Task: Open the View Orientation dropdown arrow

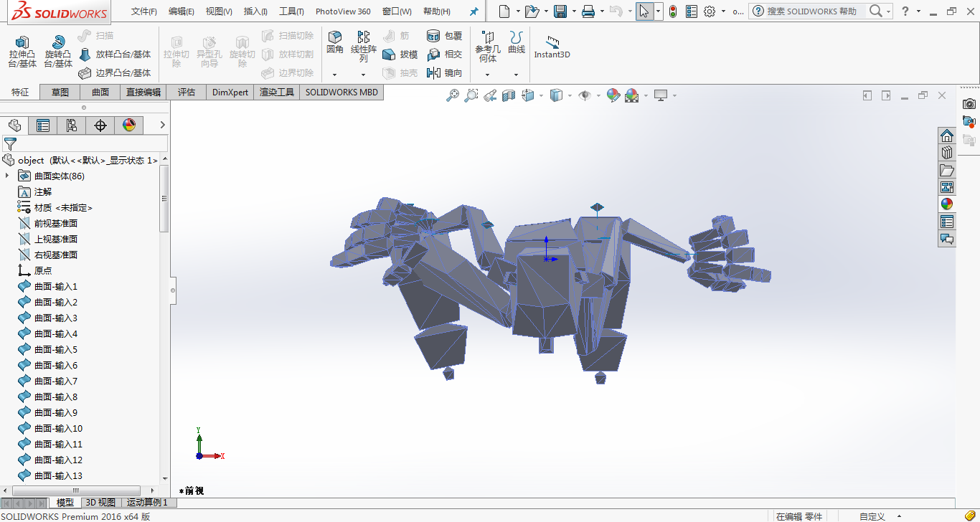Action: (541, 95)
